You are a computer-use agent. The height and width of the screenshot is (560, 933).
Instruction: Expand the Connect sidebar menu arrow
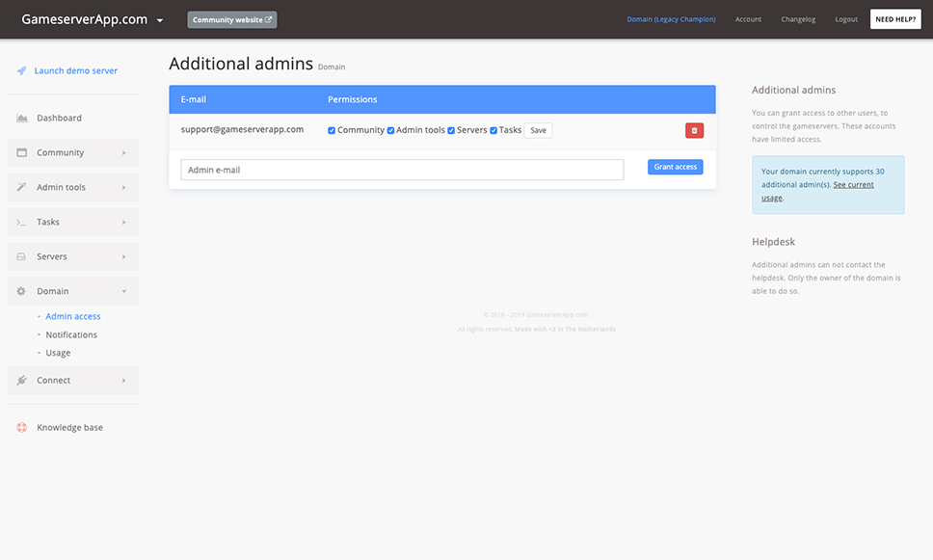(123, 381)
